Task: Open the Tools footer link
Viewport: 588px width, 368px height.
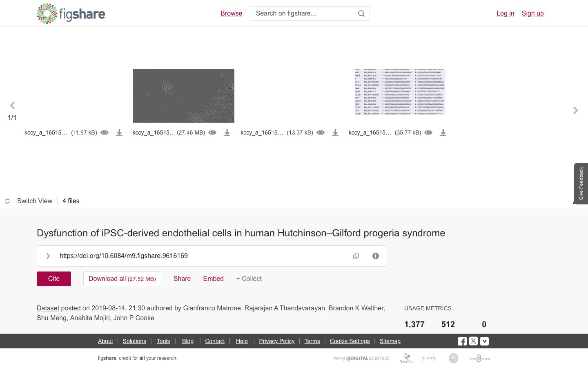Action: pos(163,341)
